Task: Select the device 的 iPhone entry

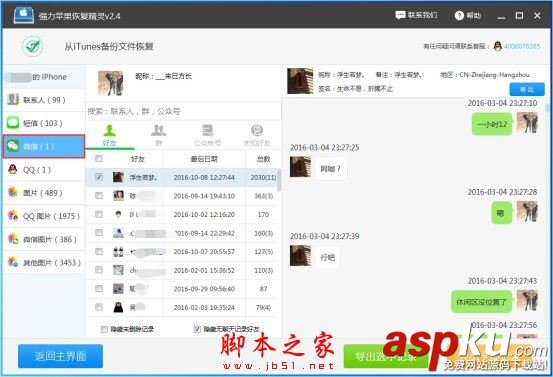Action: click(x=44, y=77)
